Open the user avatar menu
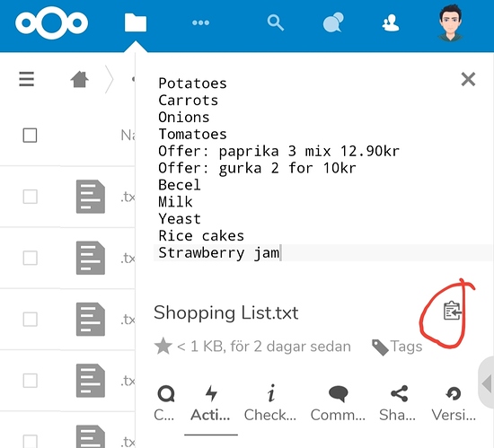The height and width of the screenshot is (448, 494). [x=451, y=22]
